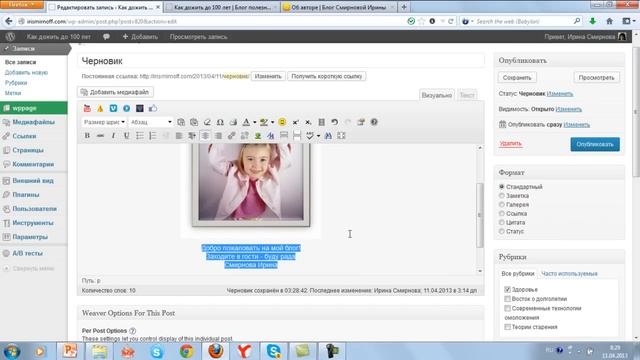Insert special character with Omega icon
Image resolution: width=640 pixels, height=360 pixels.
point(220,122)
